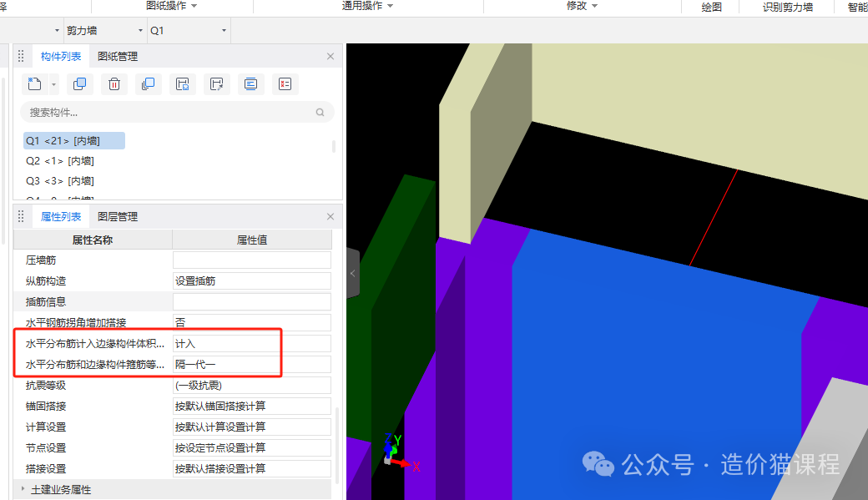
Task: Click the 搜索构件 search field
Action: point(177,113)
